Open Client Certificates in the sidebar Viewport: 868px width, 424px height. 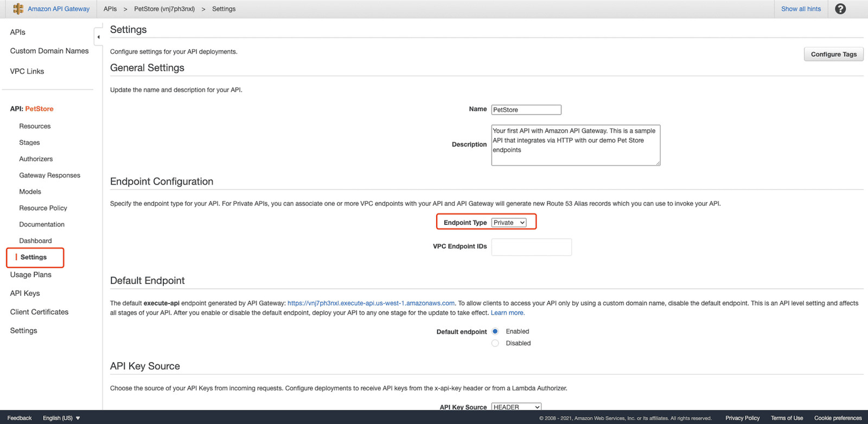point(39,312)
